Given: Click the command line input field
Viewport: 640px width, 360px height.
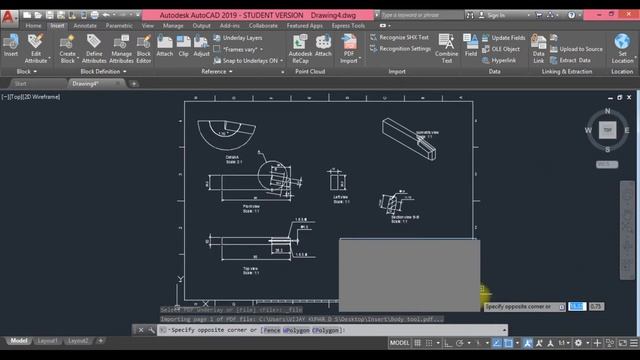Looking at the screenshot, I should click(333, 330).
